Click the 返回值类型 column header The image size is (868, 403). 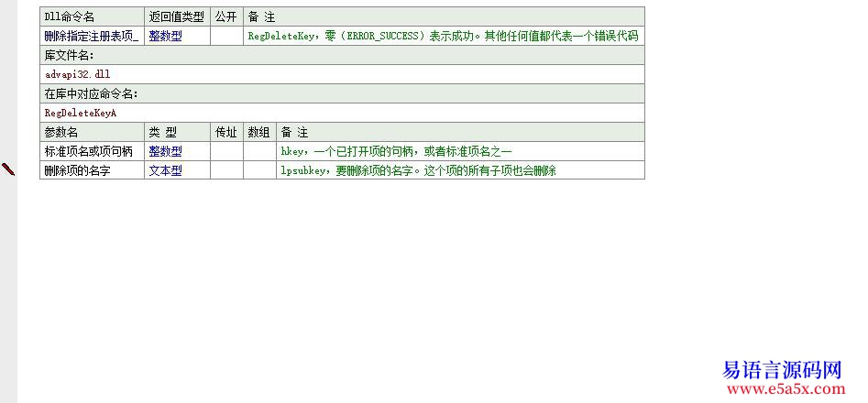coord(177,17)
